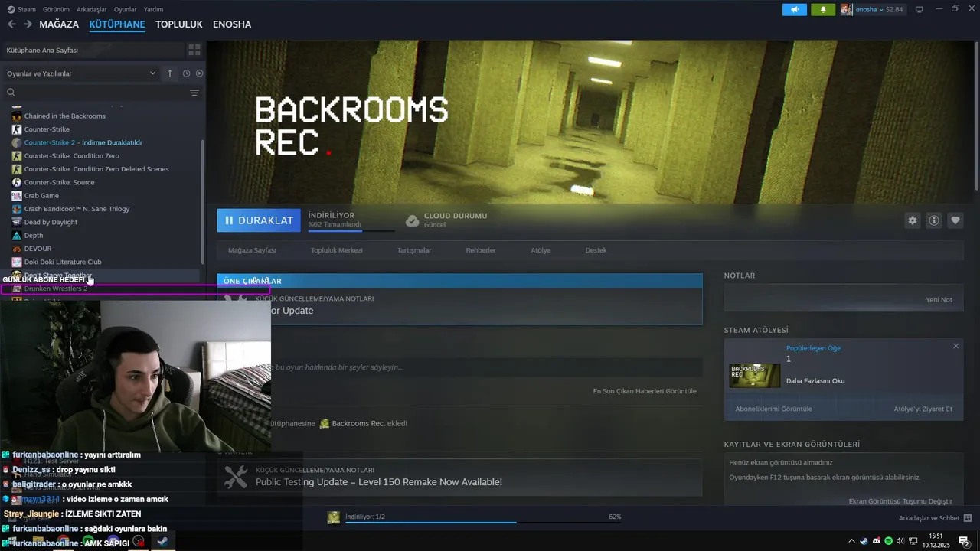This screenshot has height=551, width=980.
Task: Open En Son Çıkan Haberleri Görüntüle
Action: click(645, 391)
